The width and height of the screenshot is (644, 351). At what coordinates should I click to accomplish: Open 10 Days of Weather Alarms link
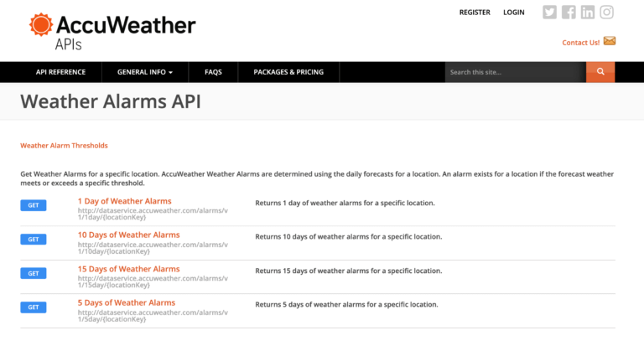click(x=128, y=235)
